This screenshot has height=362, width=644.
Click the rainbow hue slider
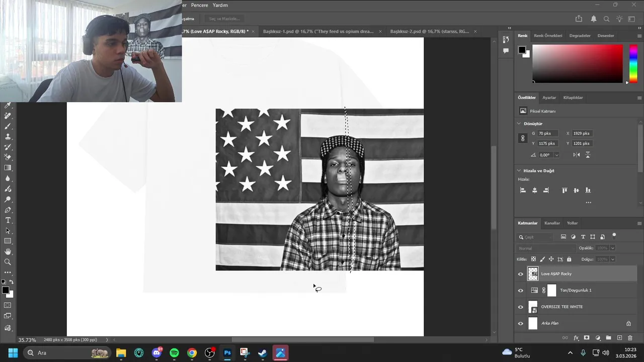(x=633, y=63)
